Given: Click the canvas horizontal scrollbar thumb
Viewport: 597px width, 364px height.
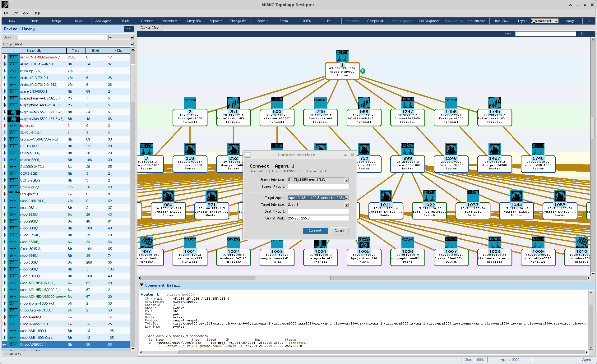Looking at the screenshot, I should click(293, 278).
